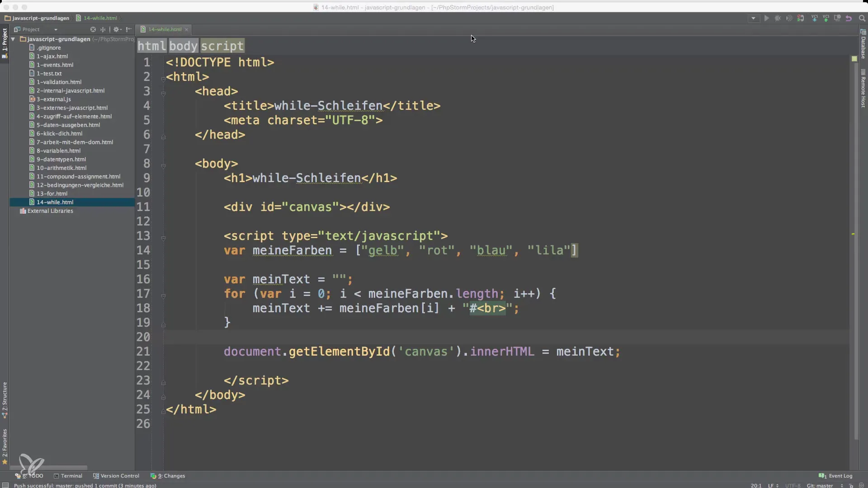Click 8-variablen.html file icon

(32, 150)
